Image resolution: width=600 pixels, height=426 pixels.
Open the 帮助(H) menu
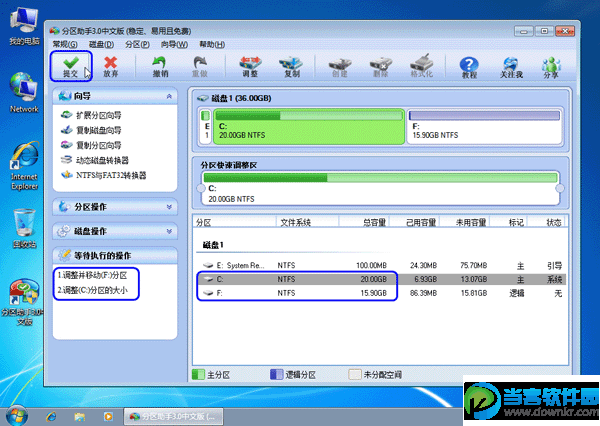[212, 44]
